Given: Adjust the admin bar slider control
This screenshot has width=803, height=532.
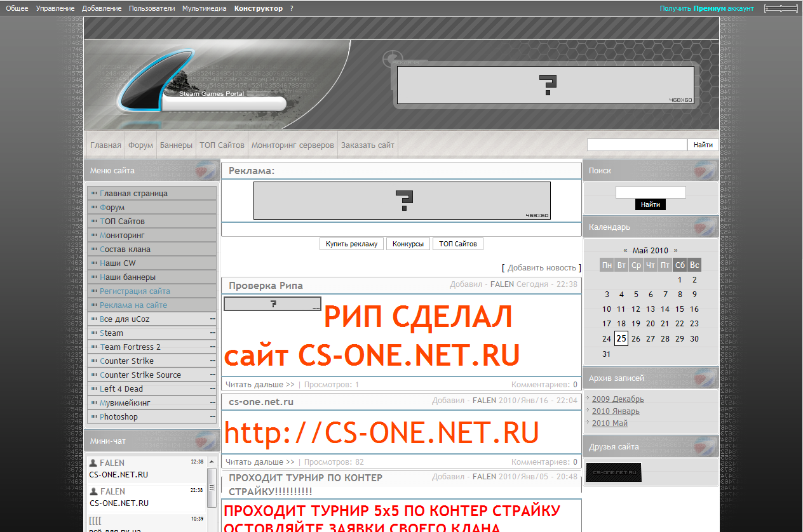Looking at the screenshot, I should tap(781, 8).
